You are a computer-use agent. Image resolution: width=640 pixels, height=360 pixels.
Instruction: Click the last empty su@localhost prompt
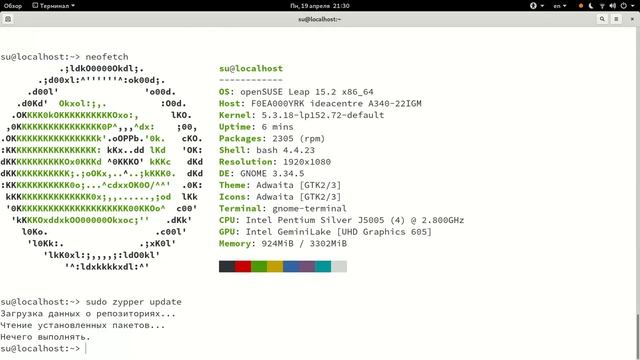pyautogui.click(x=40, y=349)
